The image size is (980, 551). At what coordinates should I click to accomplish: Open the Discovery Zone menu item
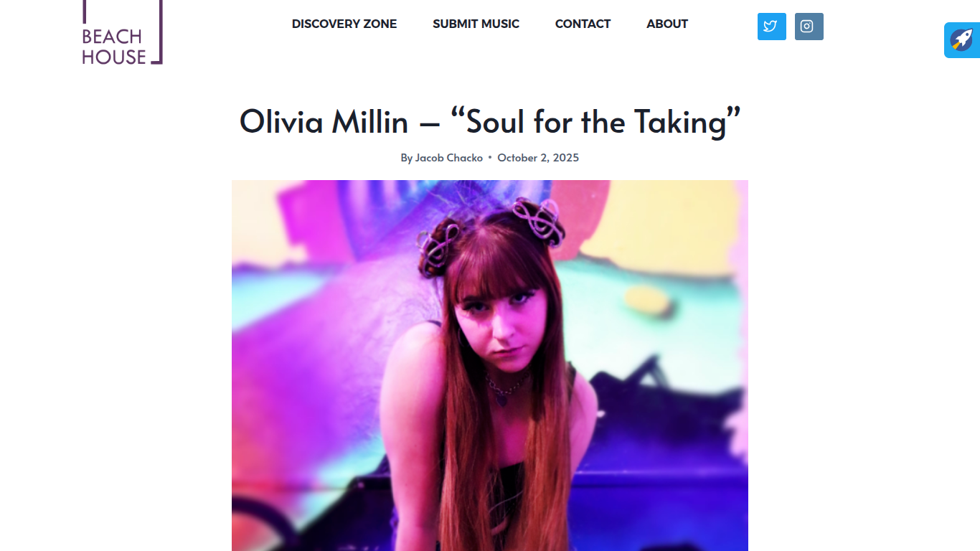344,24
